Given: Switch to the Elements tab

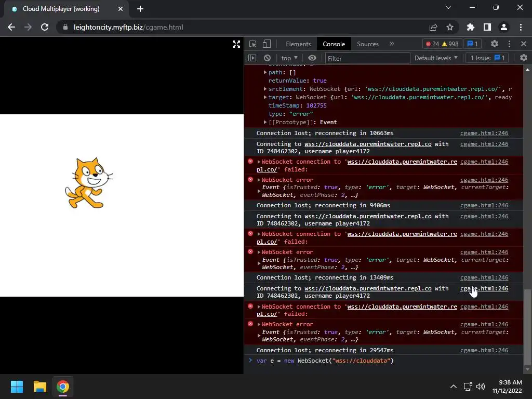Looking at the screenshot, I should pyautogui.click(x=298, y=44).
